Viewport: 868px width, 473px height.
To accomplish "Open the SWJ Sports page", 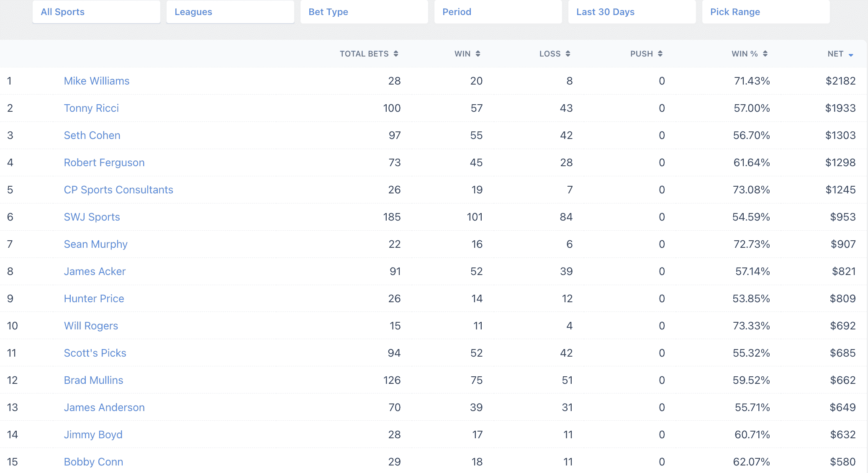I will pyautogui.click(x=92, y=217).
